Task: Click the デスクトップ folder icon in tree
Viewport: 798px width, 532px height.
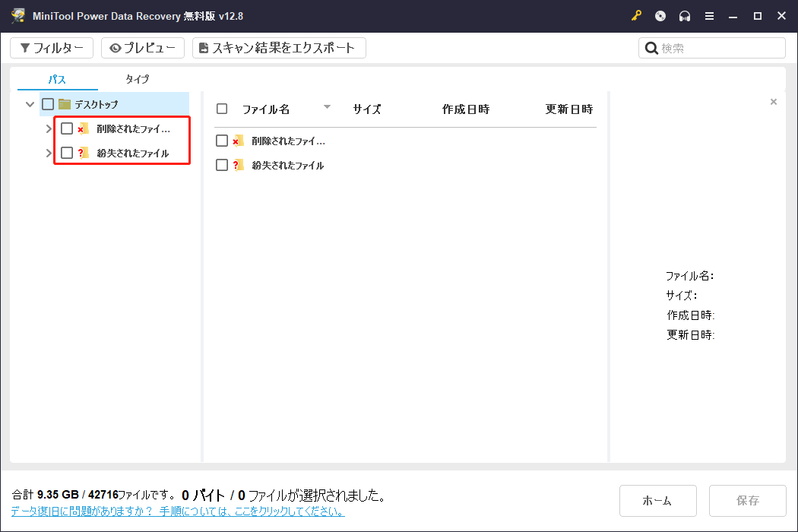Action: pyautogui.click(x=65, y=104)
